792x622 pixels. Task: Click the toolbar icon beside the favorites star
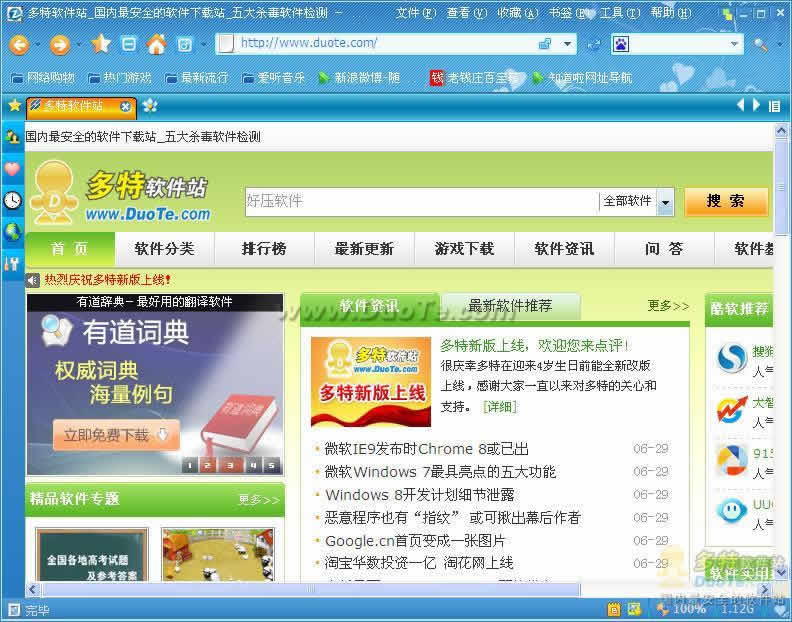pos(129,44)
